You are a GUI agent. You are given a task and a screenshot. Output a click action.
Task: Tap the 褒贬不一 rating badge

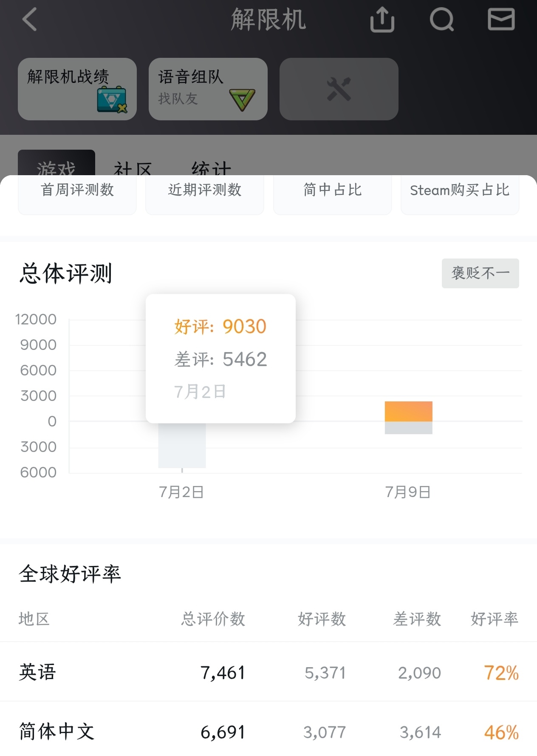point(480,273)
